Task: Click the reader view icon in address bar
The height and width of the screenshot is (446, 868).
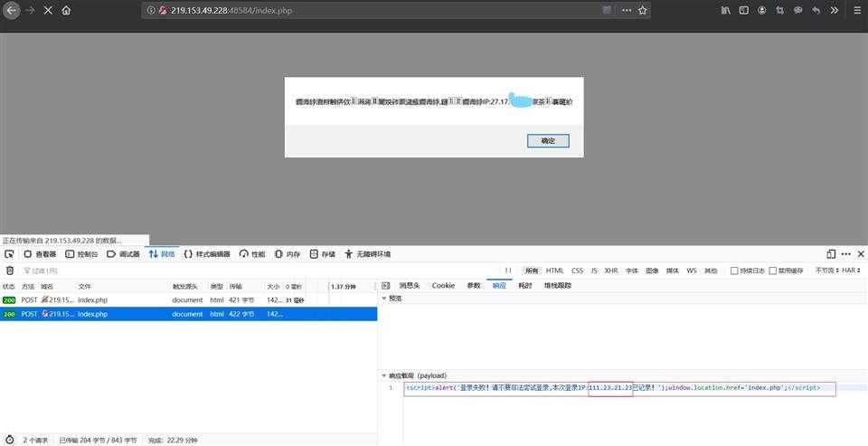Action: point(608,11)
